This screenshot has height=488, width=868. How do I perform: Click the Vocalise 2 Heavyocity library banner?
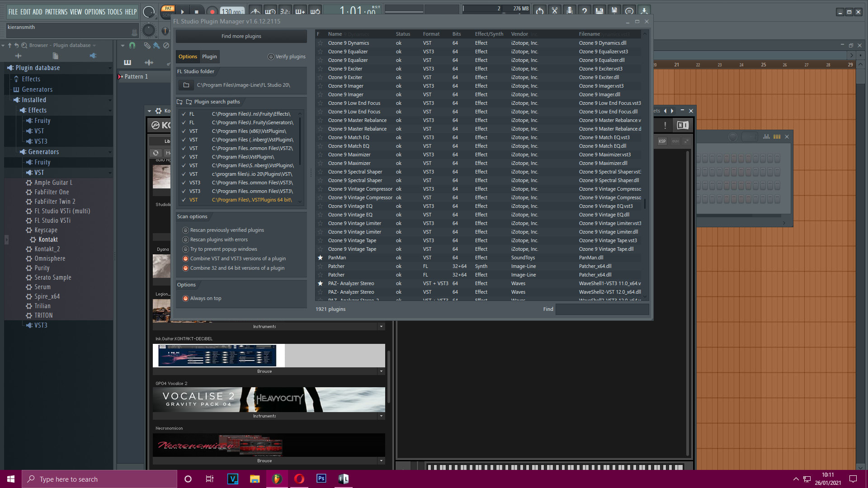coord(269,399)
